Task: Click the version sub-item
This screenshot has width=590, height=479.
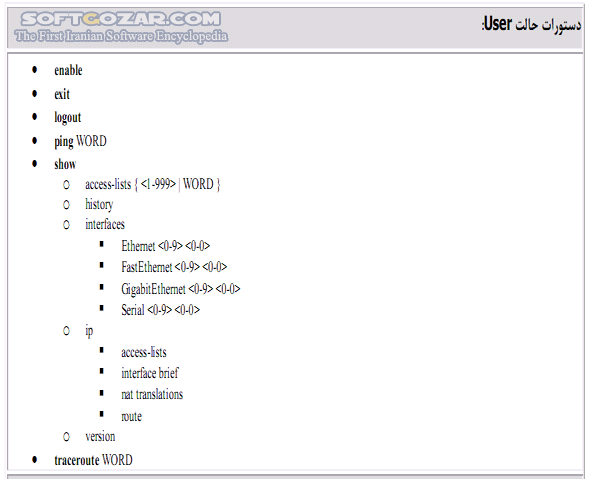Action: 100,436
